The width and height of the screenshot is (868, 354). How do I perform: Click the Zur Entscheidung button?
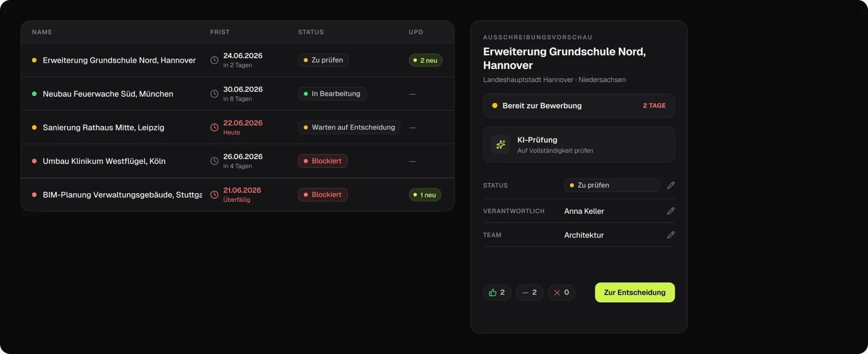pyautogui.click(x=635, y=293)
